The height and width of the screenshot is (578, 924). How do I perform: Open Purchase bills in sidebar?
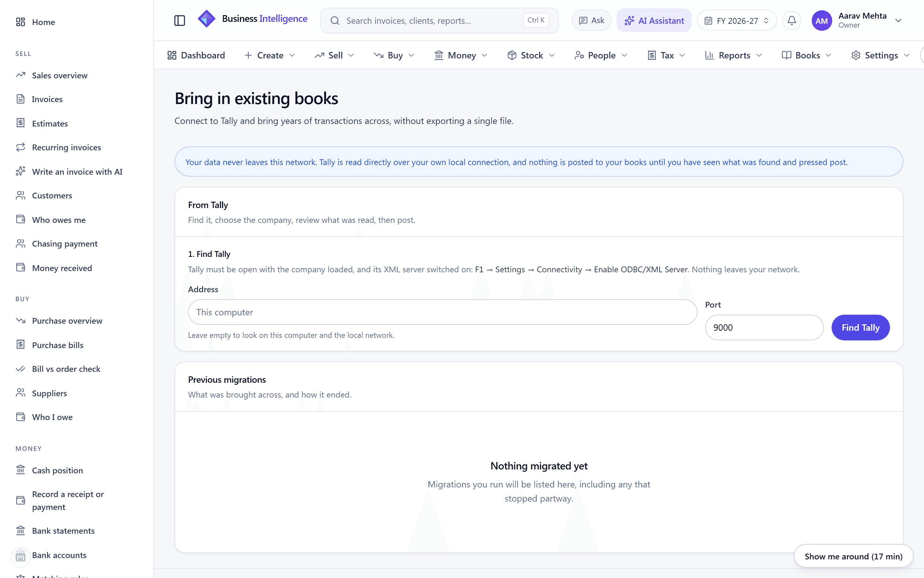(76, 345)
